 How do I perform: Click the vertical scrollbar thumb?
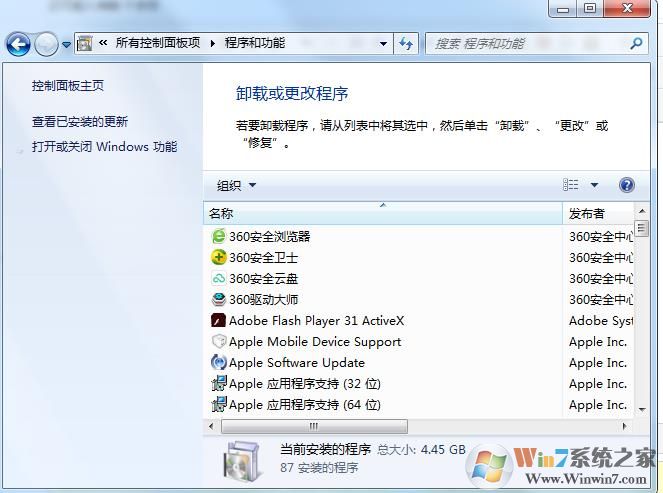pyautogui.click(x=642, y=229)
